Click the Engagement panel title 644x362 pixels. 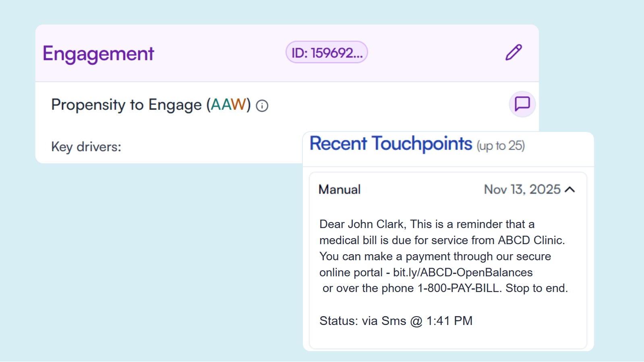(98, 54)
